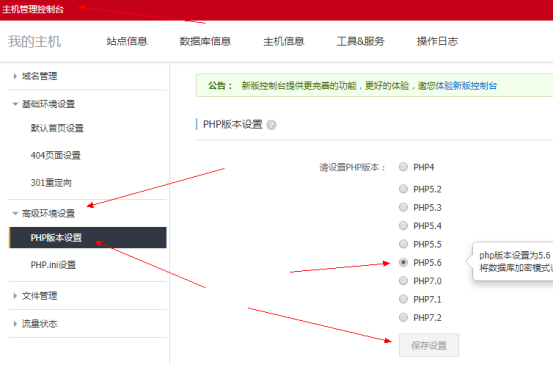Screen dimensions: 554x365
Task: Pick the PHP5.4 radio button
Action: tap(403, 225)
